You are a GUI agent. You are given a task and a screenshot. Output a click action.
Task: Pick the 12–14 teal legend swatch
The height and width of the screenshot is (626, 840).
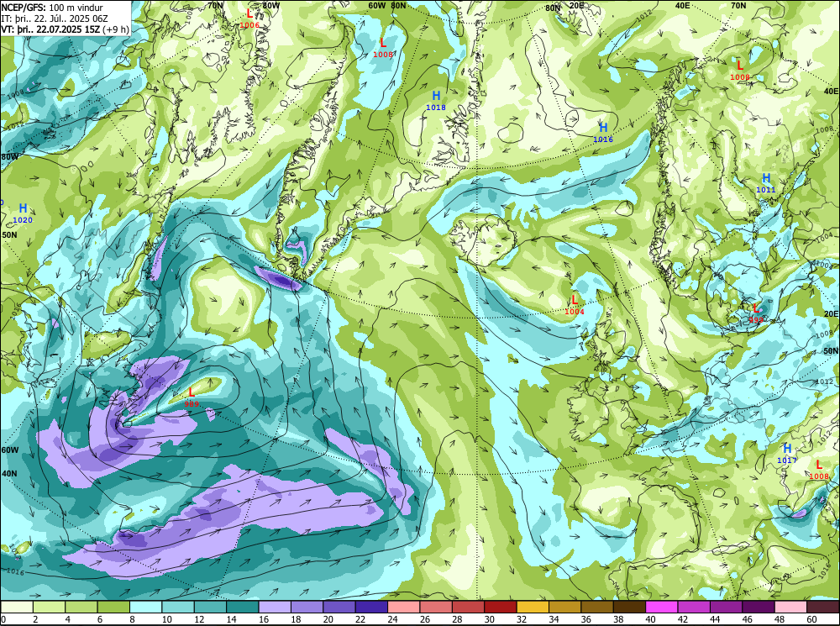[x=211, y=607]
